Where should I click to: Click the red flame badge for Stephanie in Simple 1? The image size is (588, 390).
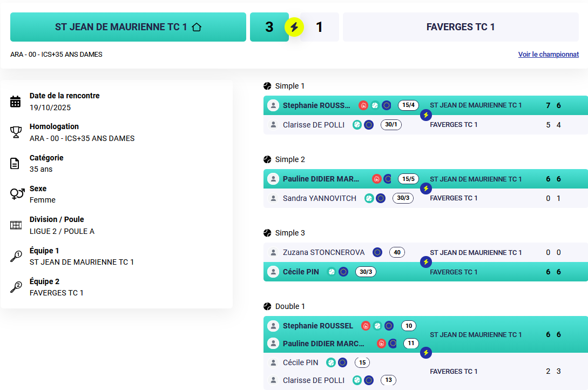pos(363,105)
